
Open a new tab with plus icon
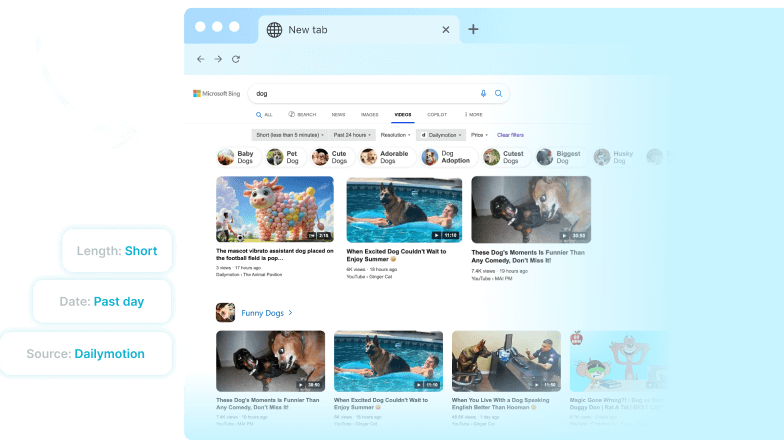coord(473,29)
